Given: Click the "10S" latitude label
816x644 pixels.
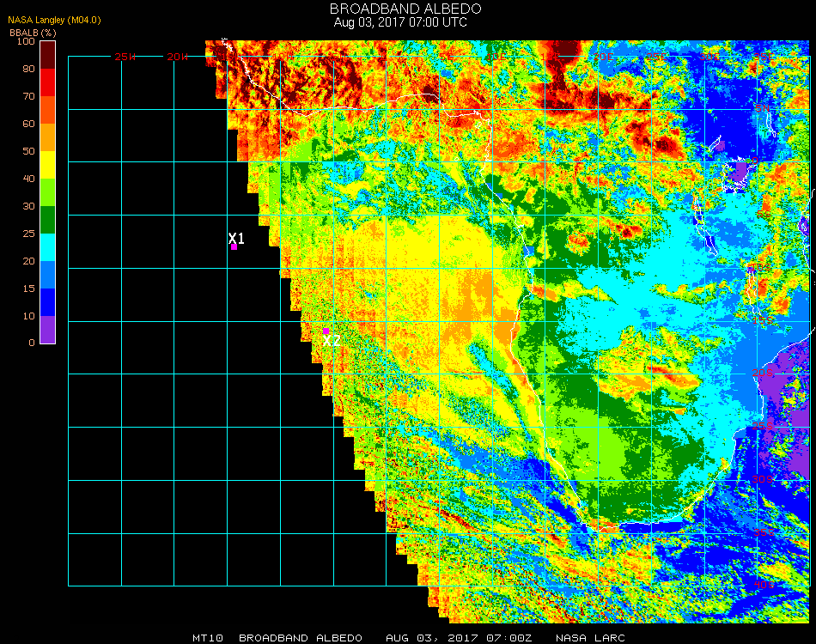Looking at the screenshot, I should tap(759, 268).
